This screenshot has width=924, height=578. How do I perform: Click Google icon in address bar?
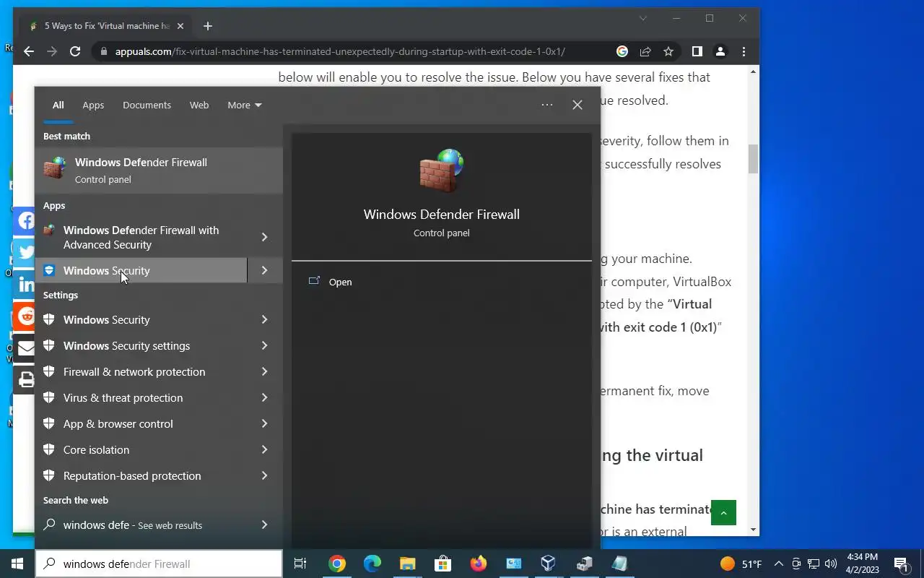point(622,51)
